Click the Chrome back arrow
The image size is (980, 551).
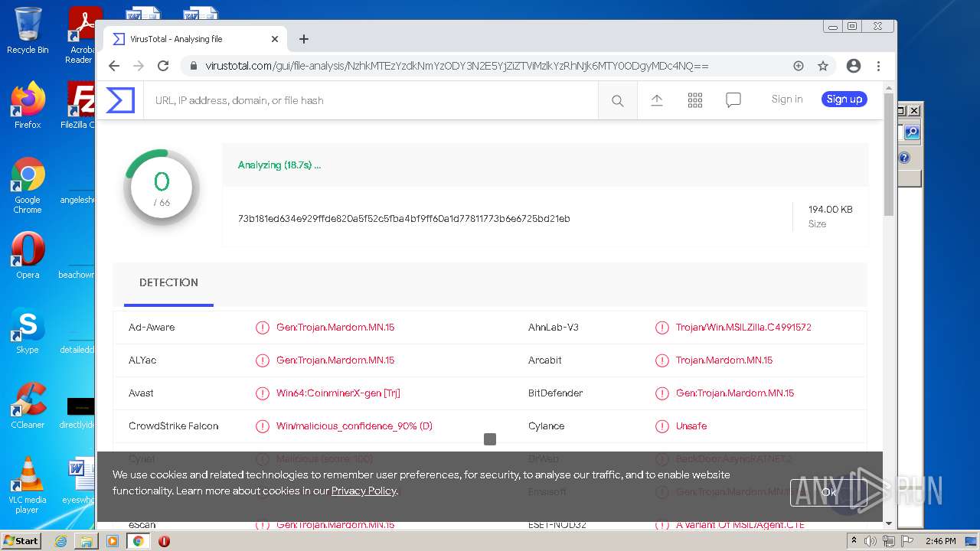(114, 66)
